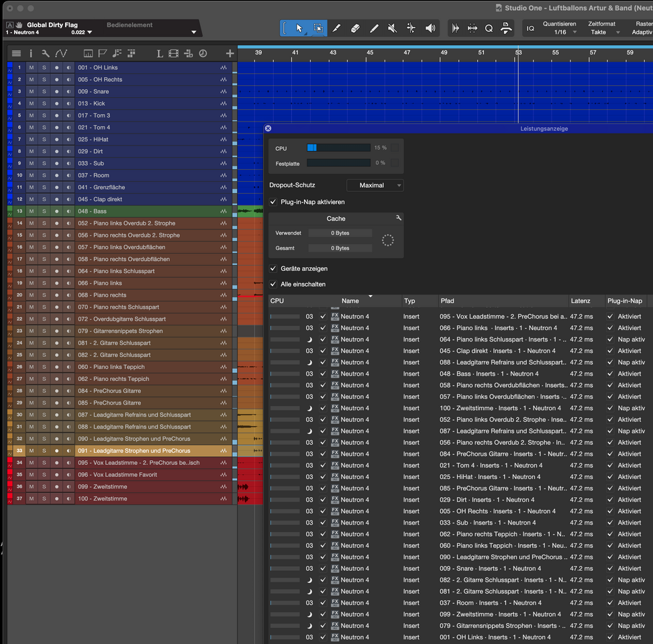This screenshot has width=653, height=644.
Task: Toggle Plug-in-Nap checkbox for 048 - Bass row
Action: click(610, 374)
